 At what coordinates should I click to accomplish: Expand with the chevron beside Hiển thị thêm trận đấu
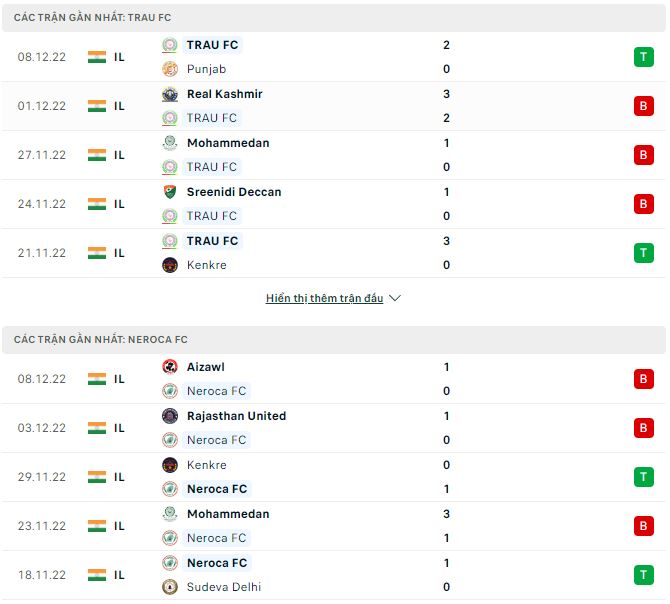(x=395, y=298)
